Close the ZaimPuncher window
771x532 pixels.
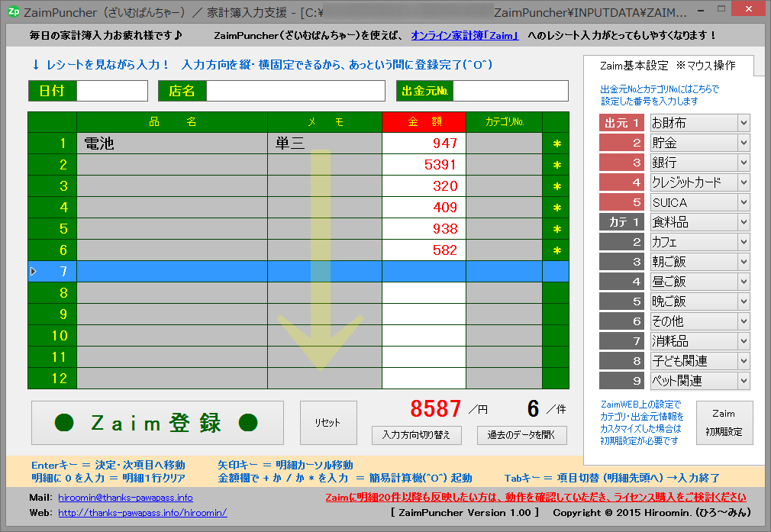point(748,9)
